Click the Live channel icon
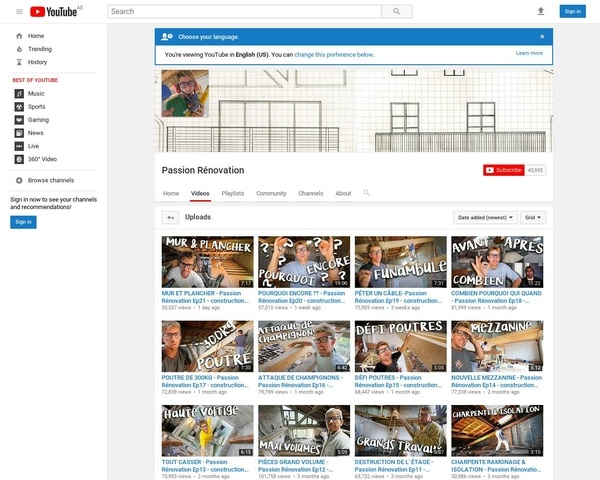 coord(19,146)
